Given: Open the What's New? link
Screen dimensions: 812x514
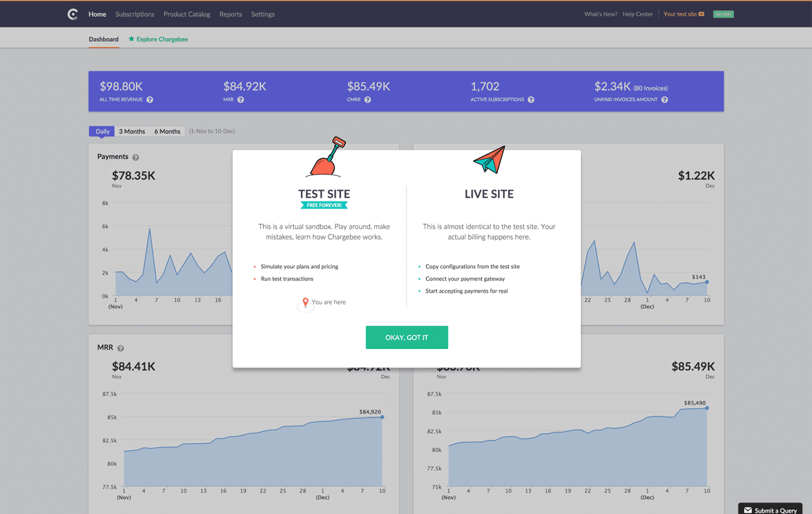Looking at the screenshot, I should tap(601, 14).
